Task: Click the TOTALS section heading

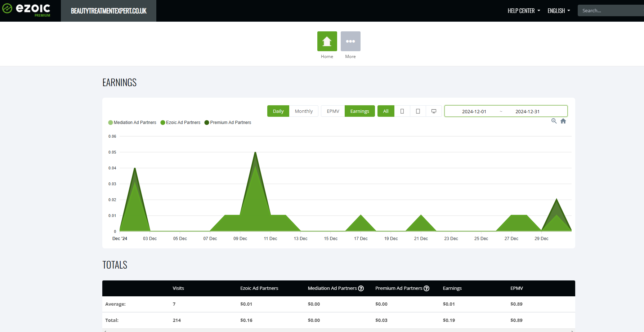Action: tap(115, 265)
